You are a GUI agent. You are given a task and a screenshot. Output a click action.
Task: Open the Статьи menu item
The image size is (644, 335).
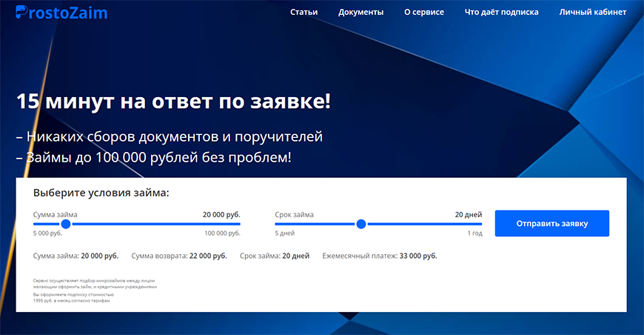pyautogui.click(x=304, y=13)
